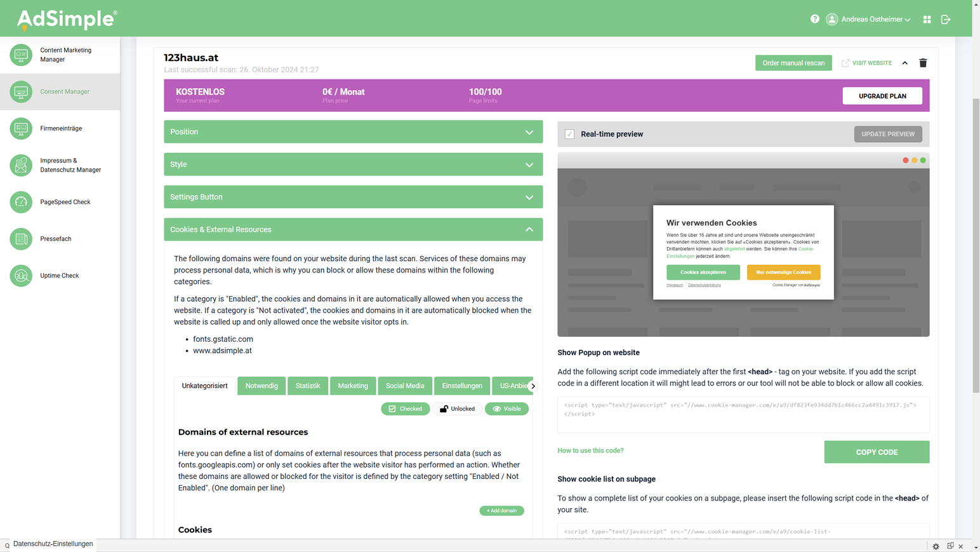Expand the Style section

coord(353,165)
